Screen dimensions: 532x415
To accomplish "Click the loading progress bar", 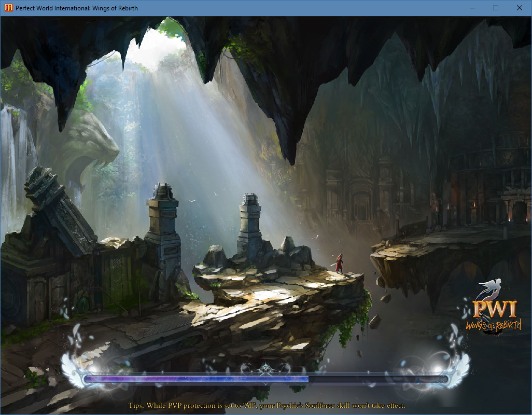I will 267,379.
